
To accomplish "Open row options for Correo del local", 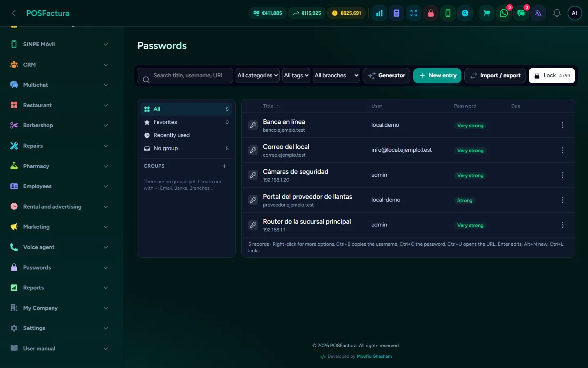I will 563,150.
